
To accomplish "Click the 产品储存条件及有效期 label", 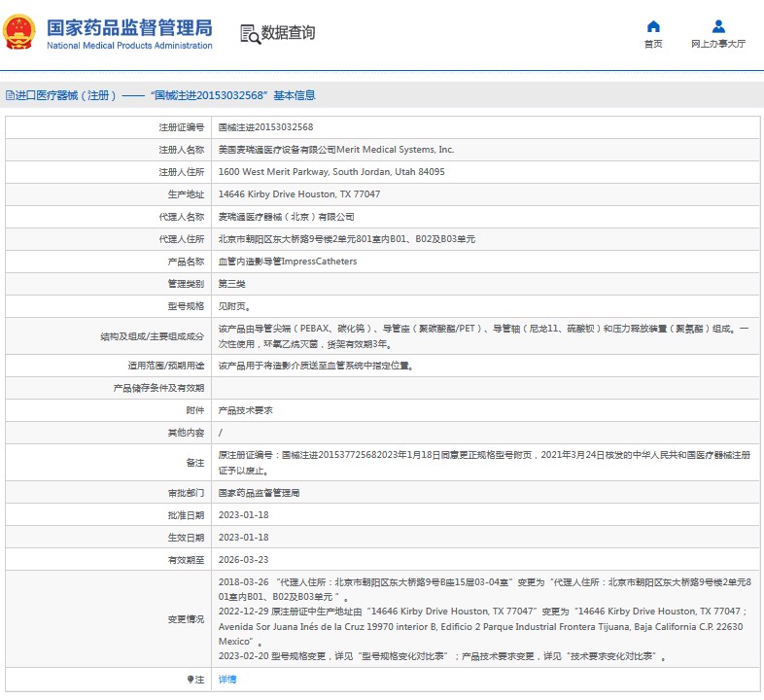I will 158,388.
